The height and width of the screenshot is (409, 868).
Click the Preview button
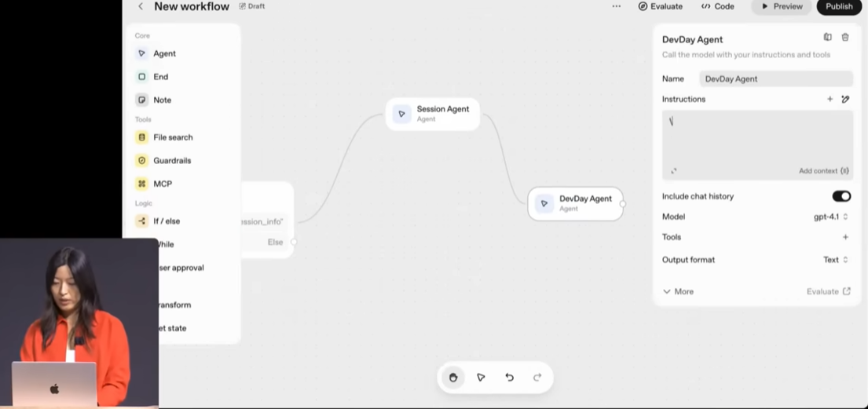[x=782, y=6]
